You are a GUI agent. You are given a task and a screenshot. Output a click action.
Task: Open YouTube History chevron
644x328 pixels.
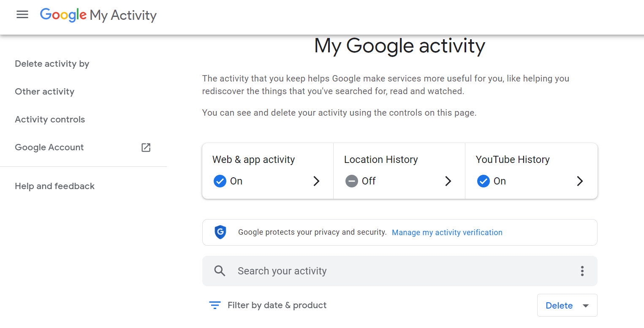point(580,181)
